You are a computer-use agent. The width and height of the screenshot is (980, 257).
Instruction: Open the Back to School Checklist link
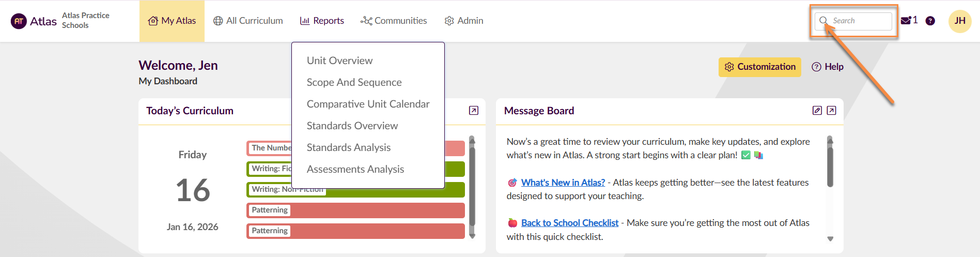click(569, 223)
